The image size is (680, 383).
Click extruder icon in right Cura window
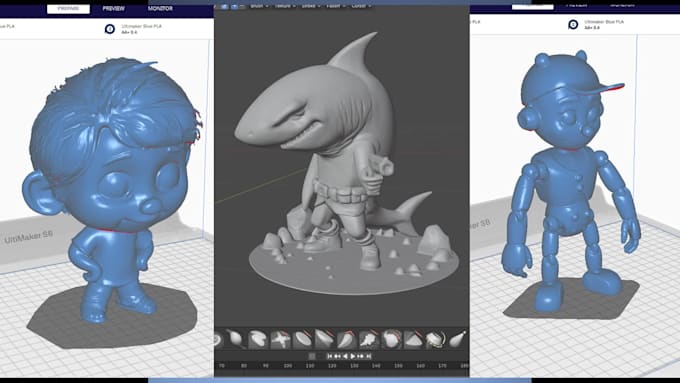click(x=573, y=25)
